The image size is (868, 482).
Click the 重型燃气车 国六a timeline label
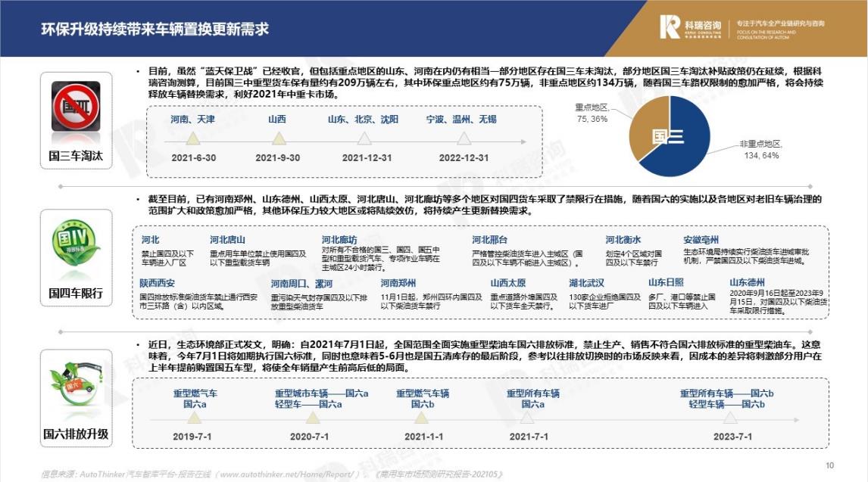pos(195,399)
